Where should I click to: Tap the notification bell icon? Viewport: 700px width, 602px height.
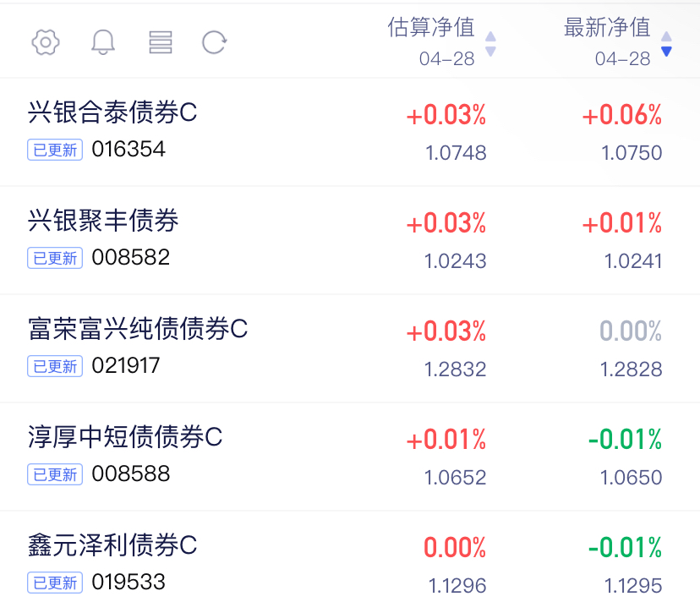tap(103, 42)
